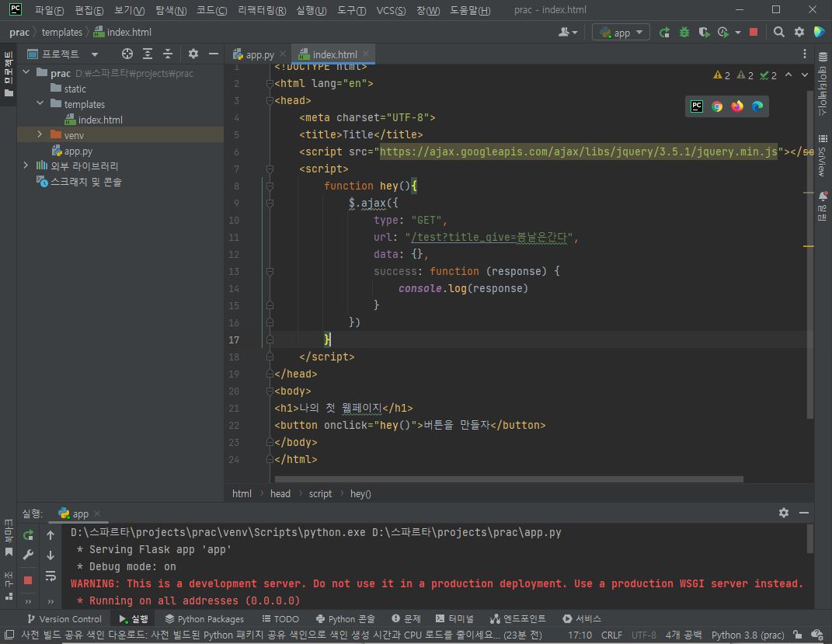Image resolution: width=832 pixels, height=644 pixels.
Task: Fold the hey() function at line 8
Action: click(x=270, y=186)
